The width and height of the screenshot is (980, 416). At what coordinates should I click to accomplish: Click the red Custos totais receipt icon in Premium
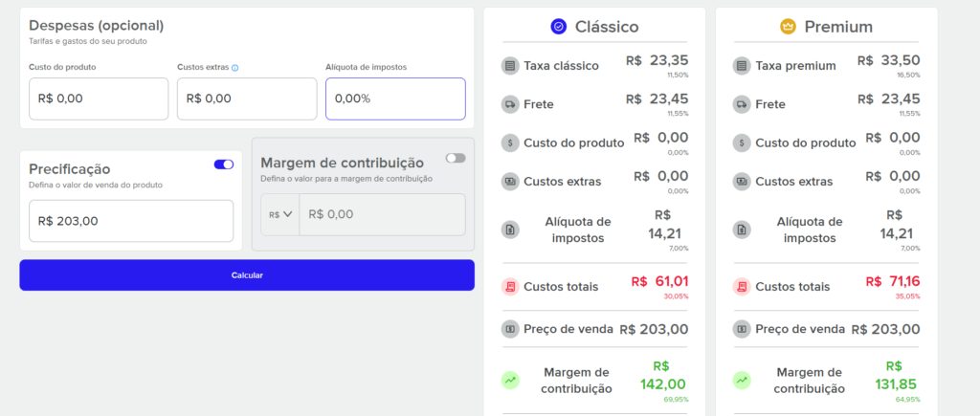coord(742,287)
